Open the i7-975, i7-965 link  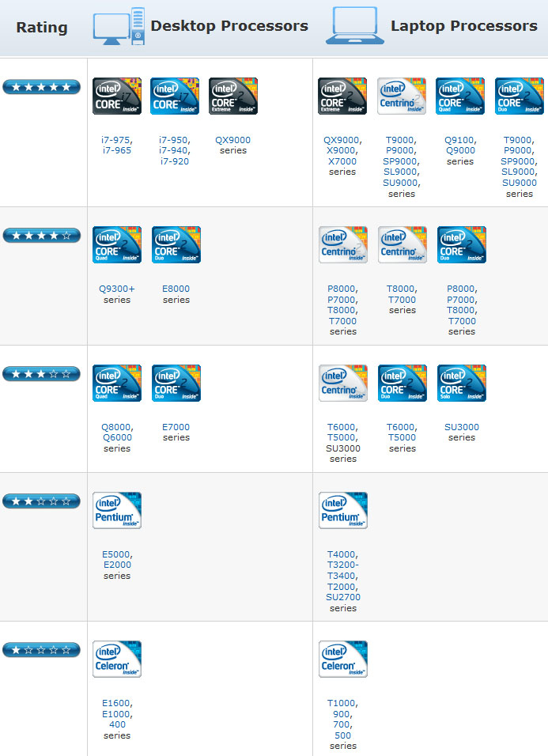click(117, 146)
